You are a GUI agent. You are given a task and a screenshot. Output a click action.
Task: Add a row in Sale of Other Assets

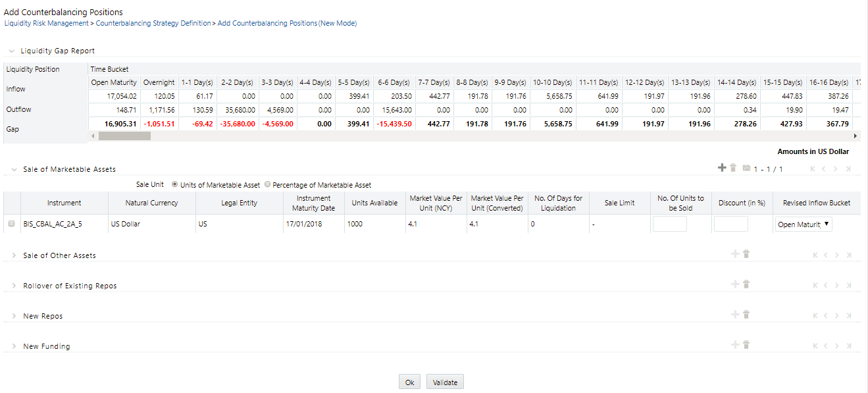[x=735, y=254]
